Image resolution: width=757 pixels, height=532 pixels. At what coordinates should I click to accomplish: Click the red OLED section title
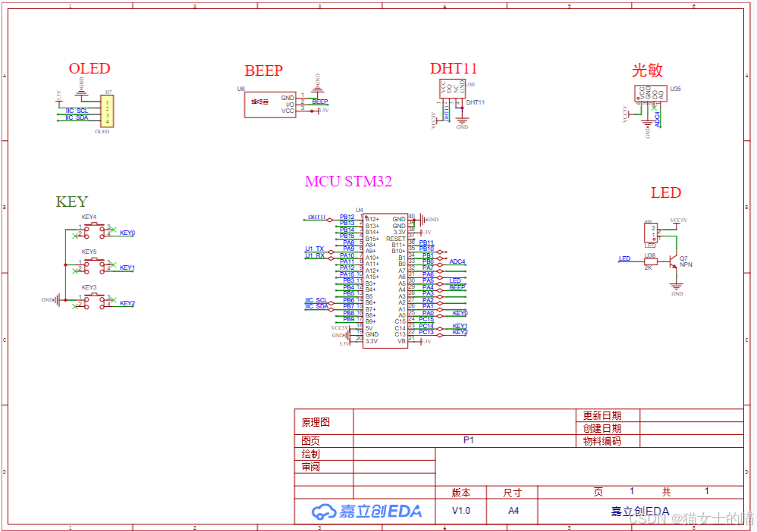point(90,68)
